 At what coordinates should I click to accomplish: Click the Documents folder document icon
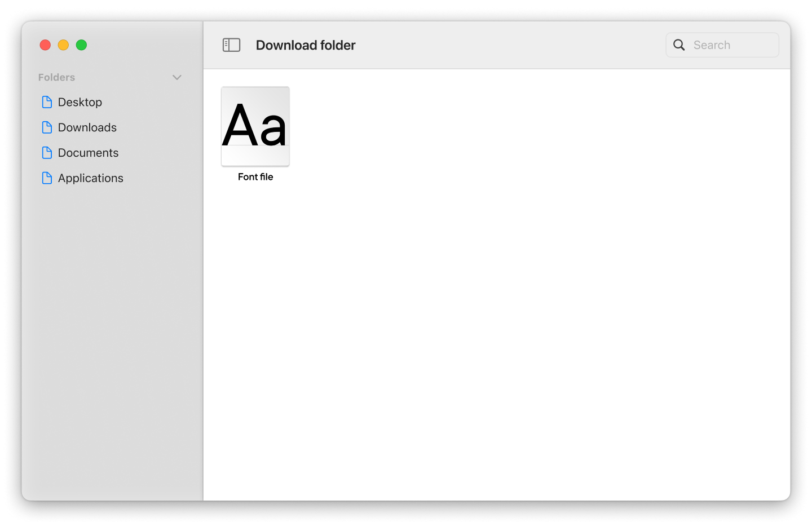coord(47,153)
